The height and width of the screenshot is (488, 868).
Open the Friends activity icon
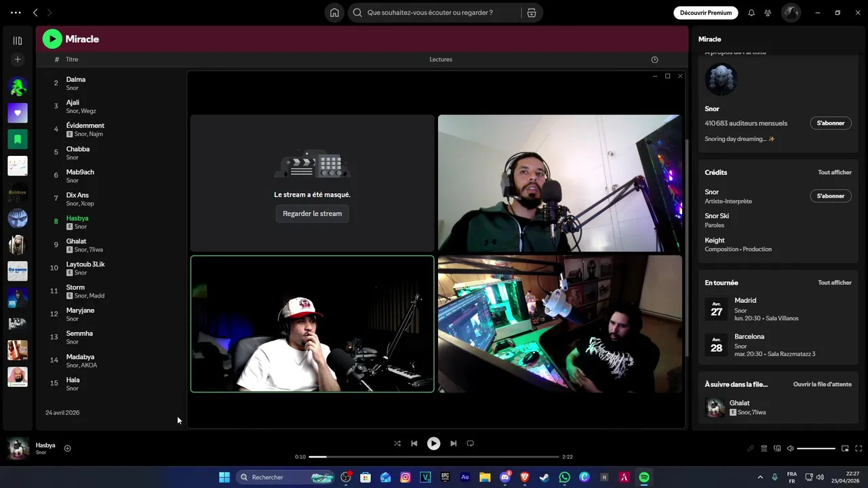point(768,12)
